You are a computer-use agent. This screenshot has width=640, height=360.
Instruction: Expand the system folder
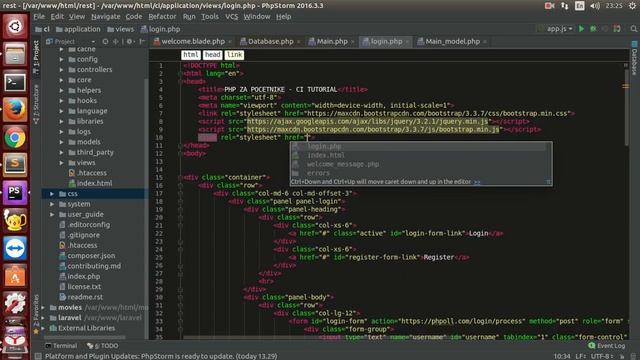[x=52, y=204]
